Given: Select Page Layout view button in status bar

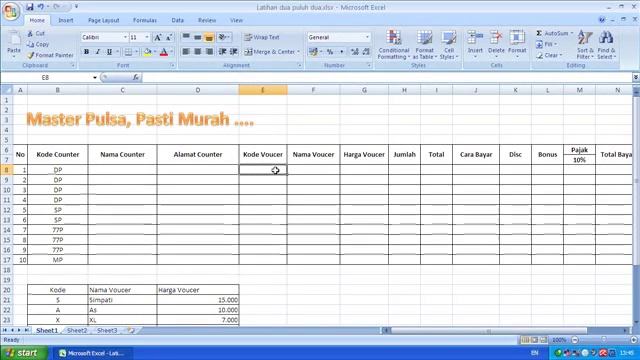Looking at the screenshot, I should tap(535, 340).
